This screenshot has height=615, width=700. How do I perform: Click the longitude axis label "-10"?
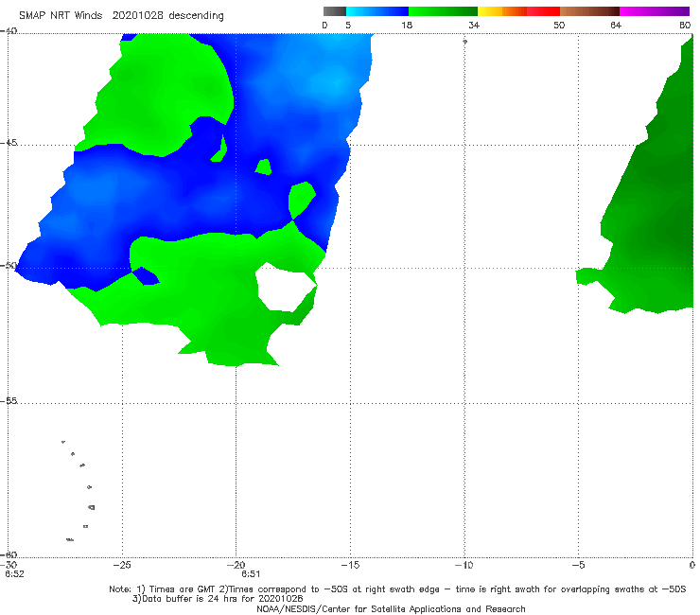[464, 565]
